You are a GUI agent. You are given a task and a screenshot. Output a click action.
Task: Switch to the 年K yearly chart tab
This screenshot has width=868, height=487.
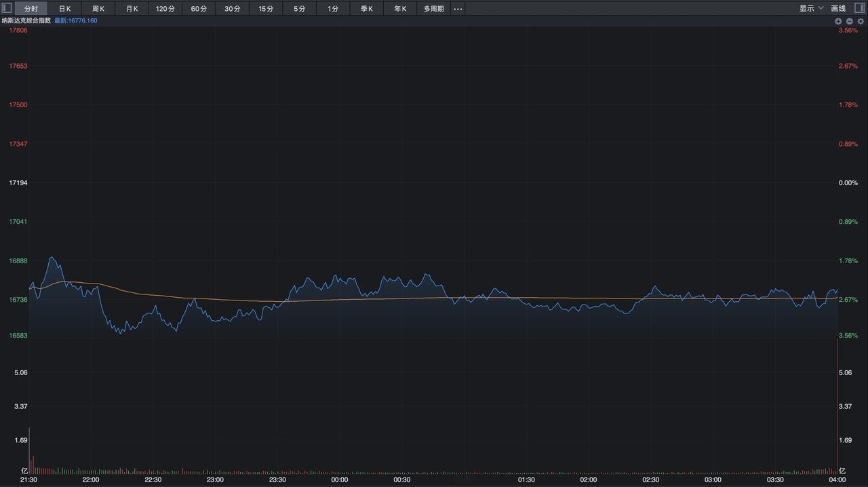(x=400, y=9)
